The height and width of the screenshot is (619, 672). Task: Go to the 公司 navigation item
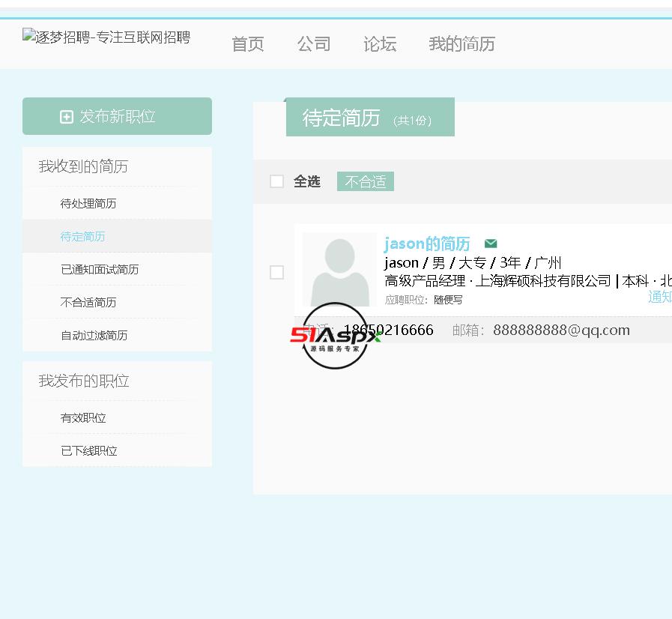pos(314,44)
